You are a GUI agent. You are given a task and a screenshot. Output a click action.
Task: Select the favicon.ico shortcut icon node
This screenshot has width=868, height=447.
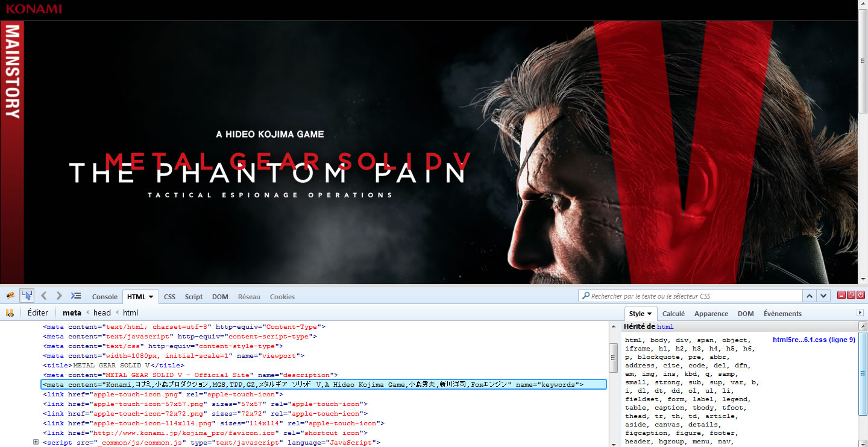click(x=205, y=433)
